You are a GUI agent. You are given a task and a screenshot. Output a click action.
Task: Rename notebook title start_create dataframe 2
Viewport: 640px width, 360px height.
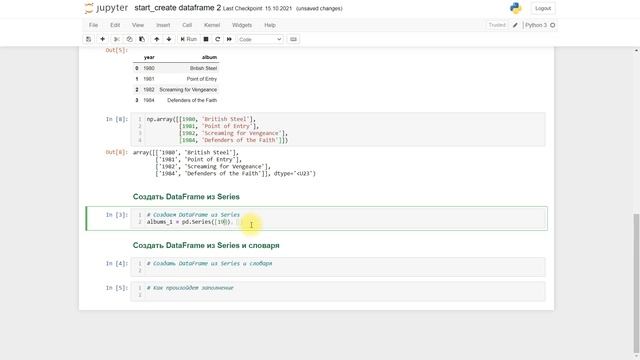tap(178, 8)
